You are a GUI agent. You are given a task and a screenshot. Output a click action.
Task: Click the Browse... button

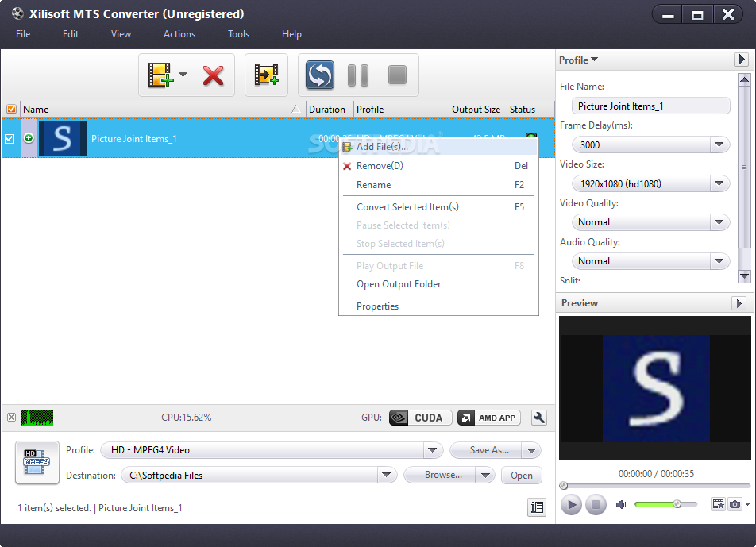(x=440, y=476)
